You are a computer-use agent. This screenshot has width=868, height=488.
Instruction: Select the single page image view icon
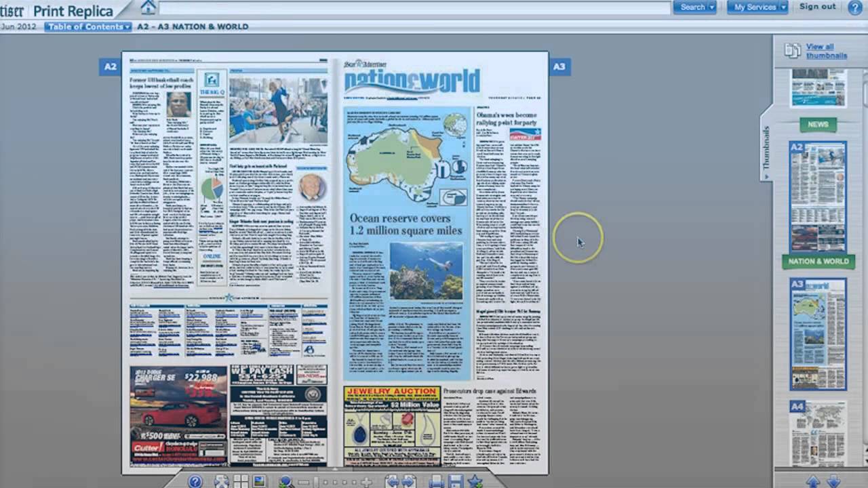click(x=259, y=481)
